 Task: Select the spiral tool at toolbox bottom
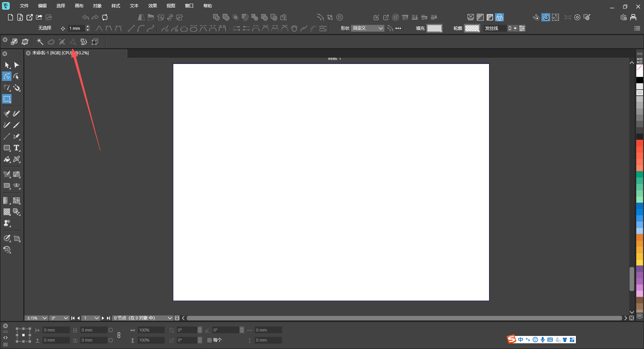[7, 250]
